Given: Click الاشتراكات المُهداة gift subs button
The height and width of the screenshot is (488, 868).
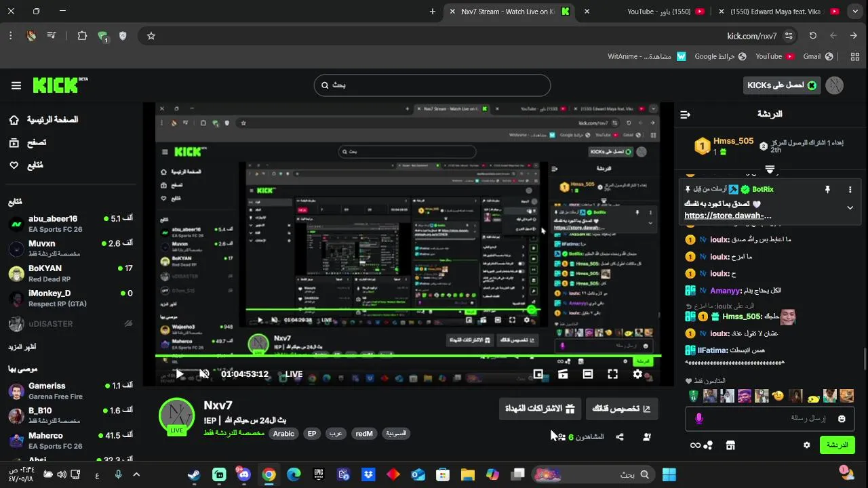Looking at the screenshot, I should point(540,409).
